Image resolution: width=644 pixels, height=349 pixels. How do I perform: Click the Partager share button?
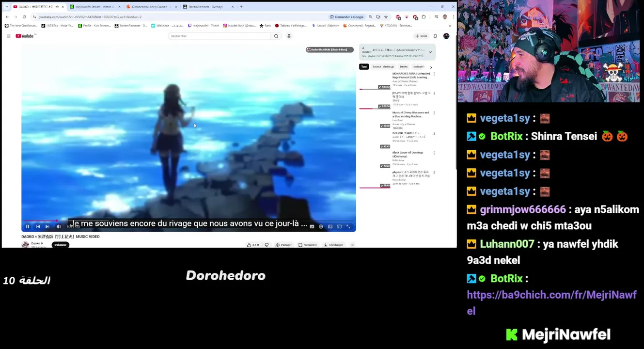[x=283, y=245]
